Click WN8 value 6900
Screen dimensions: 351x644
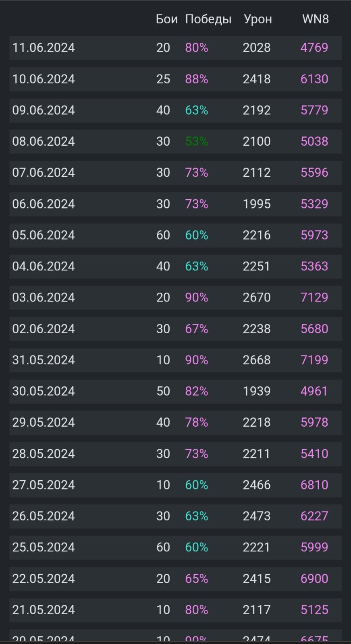click(x=314, y=578)
